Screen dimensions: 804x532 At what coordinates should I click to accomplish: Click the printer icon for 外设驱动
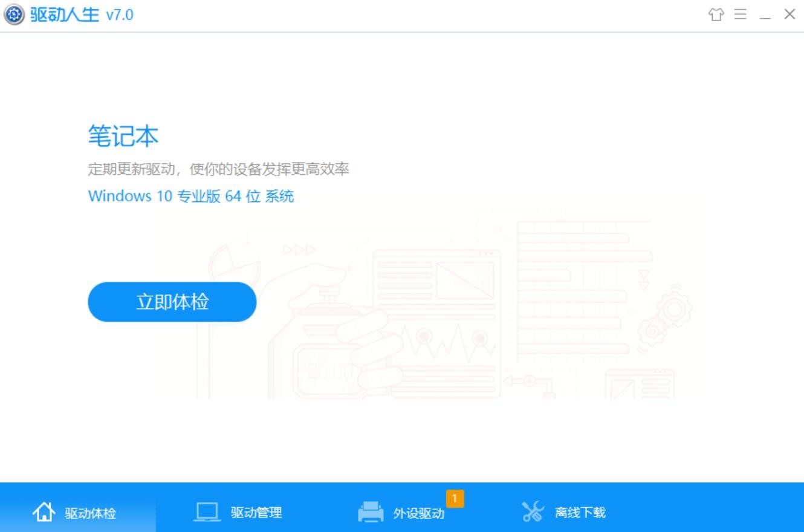[x=371, y=513]
